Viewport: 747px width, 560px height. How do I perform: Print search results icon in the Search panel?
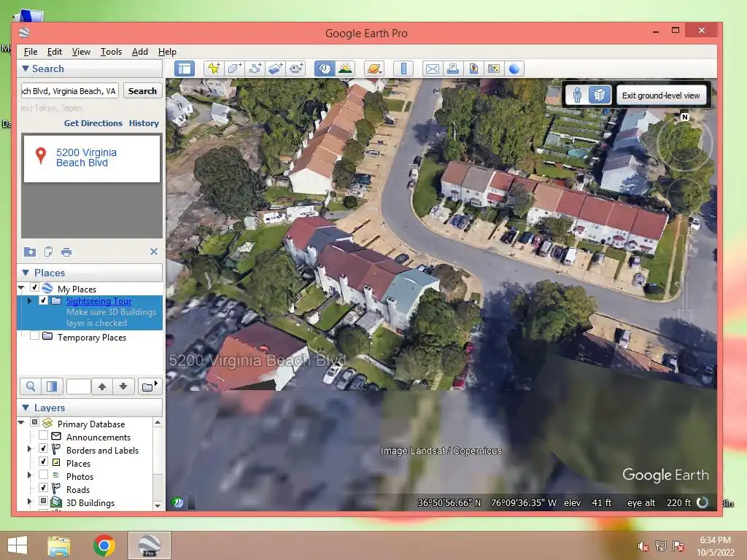(66, 252)
